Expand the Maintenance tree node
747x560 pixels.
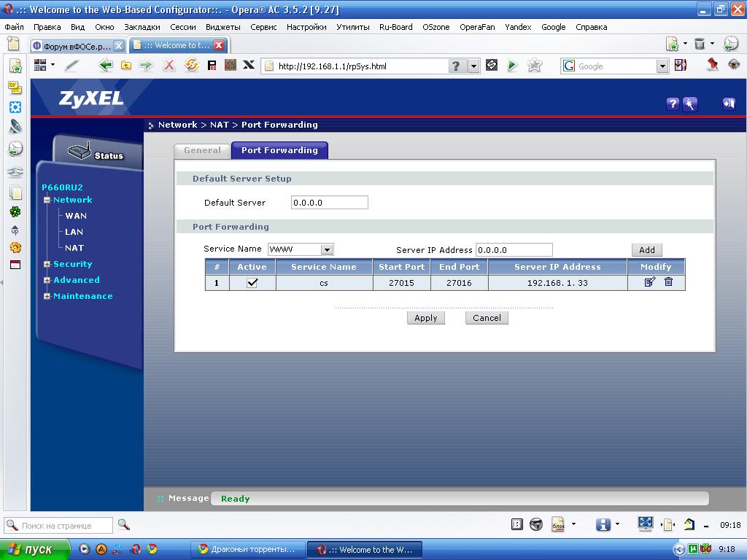click(x=47, y=297)
